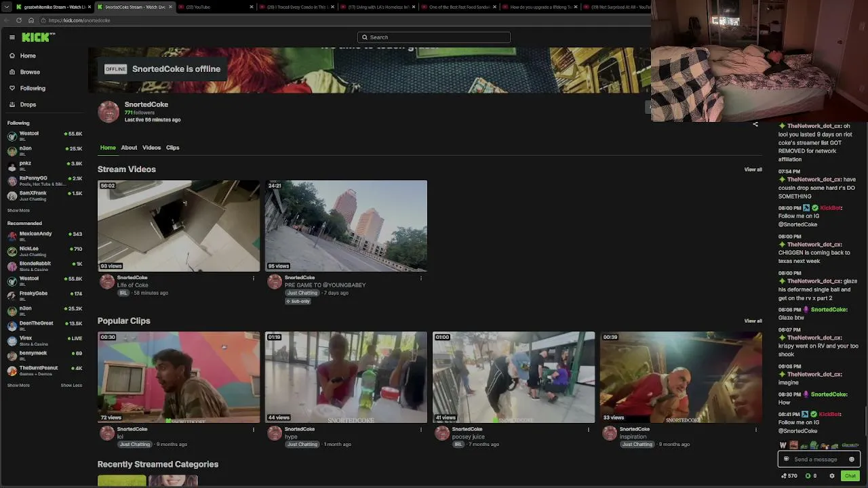Open NickLee channel from Recommended
The height and width of the screenshot is (488, 868).
45,251
